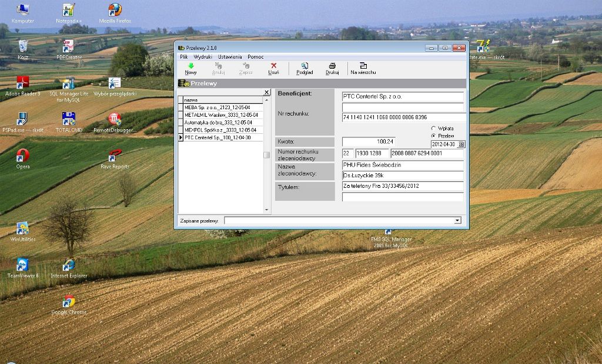Click the date field 2012-04-30
The image size is (602, 364).
pyautogui.click(x=444, y=144)
